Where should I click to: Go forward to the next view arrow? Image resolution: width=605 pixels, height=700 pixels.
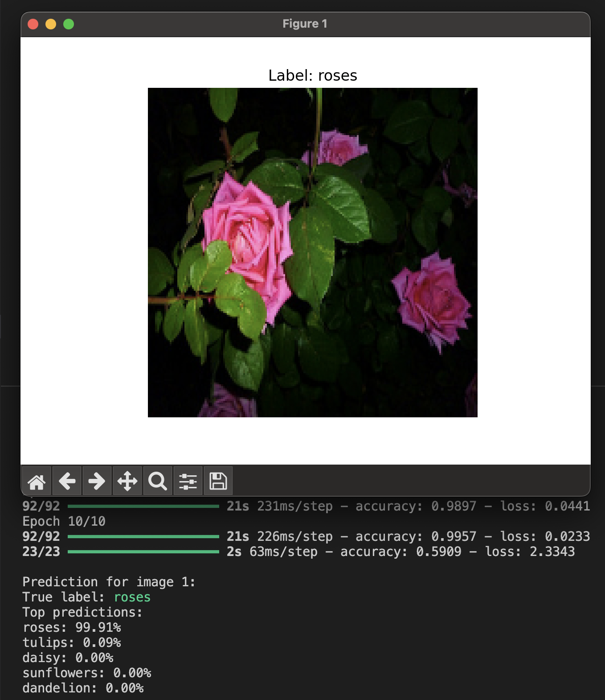(97, 481)
